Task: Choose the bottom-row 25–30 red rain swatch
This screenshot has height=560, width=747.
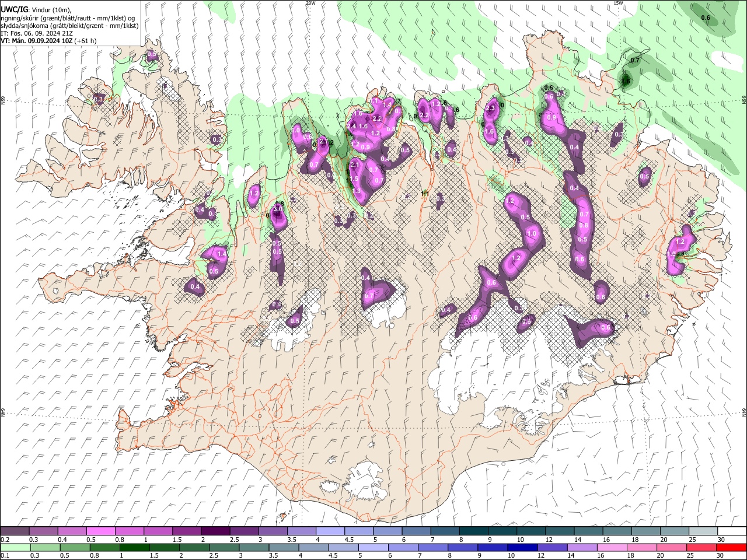Action: click(x=701, y=547)
